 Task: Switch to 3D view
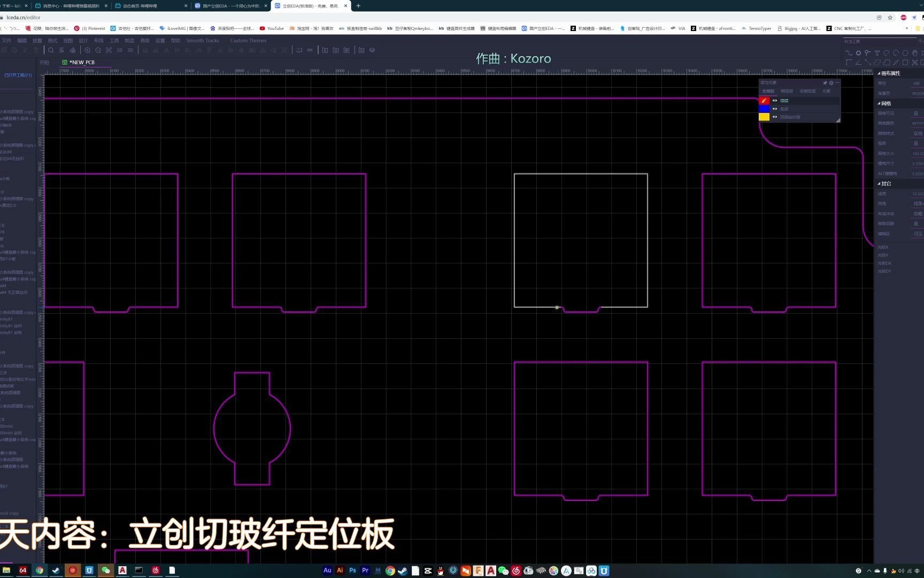tap(130, 50)
